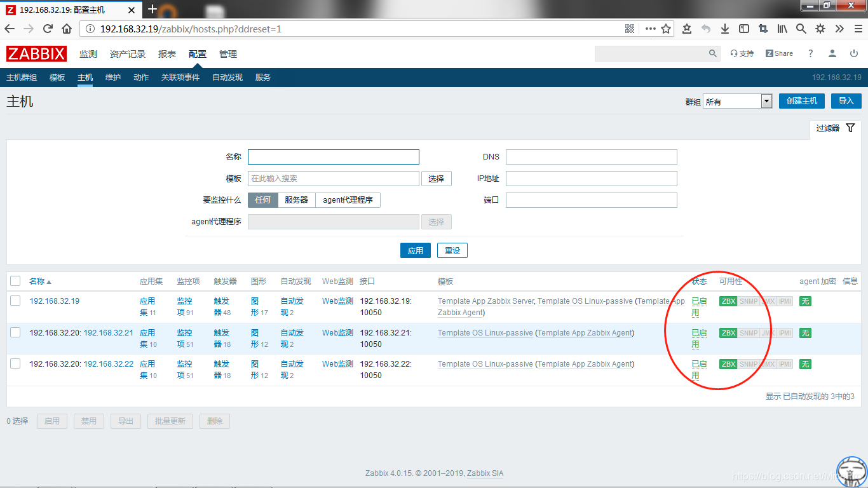This screenshot has width=868, height=488.
Task: Click 已启用 status of host 192.168.32.21
Action: tap(699, 338)
